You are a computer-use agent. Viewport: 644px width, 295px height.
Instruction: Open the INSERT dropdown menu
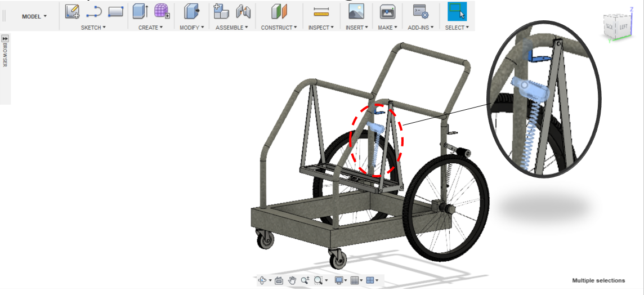point(356,28)
